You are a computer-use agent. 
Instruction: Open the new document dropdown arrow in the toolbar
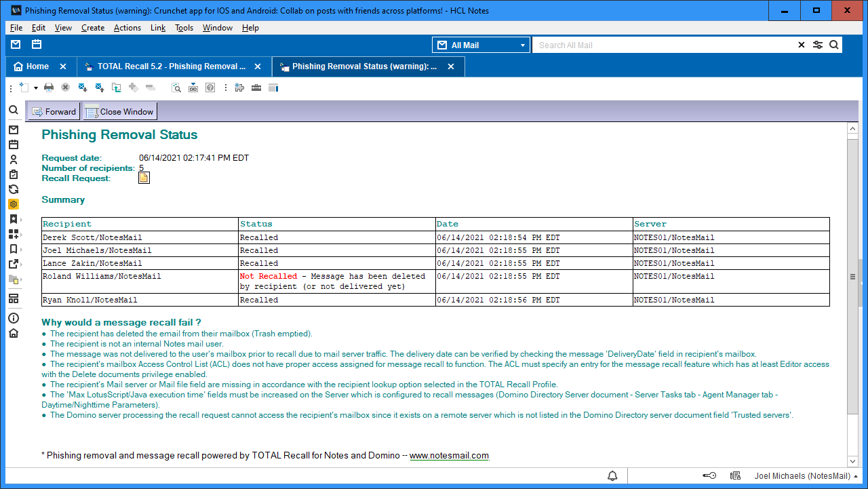pyautogui.click(x=35, y=88)
